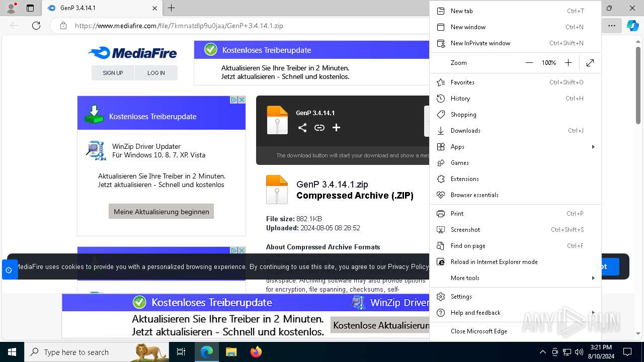Open Settings from the Edge menu

click(515, 297)
